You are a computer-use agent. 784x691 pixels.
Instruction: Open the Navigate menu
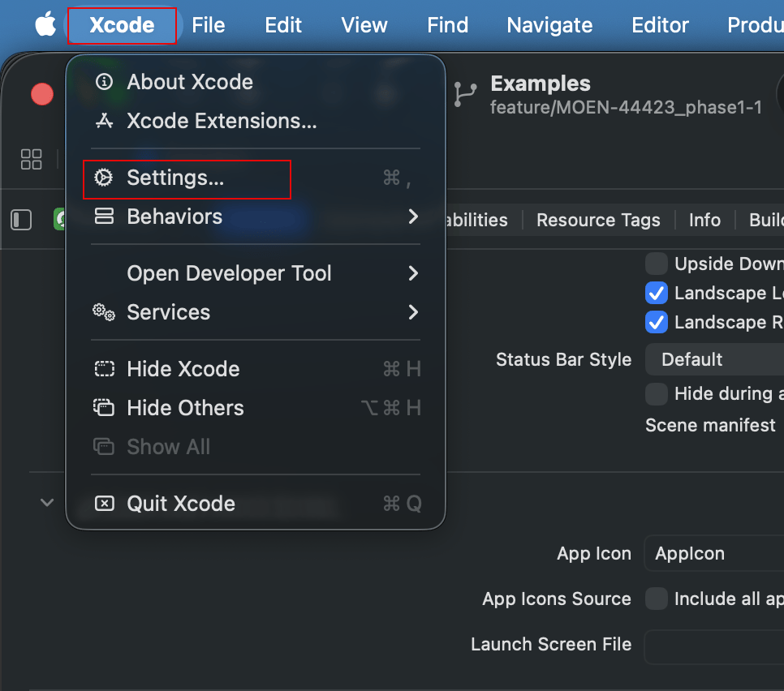pyautogui.click(x=549, y=25)
